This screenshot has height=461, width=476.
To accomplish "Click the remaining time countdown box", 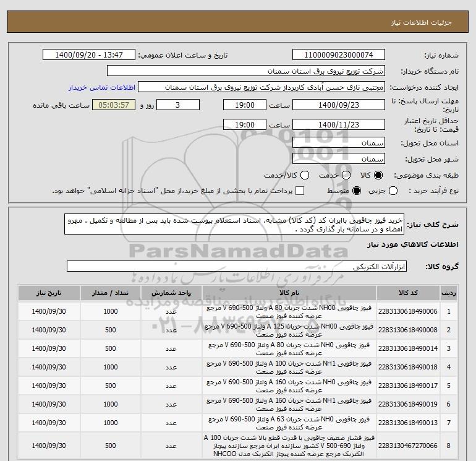I will coord(114,105).
